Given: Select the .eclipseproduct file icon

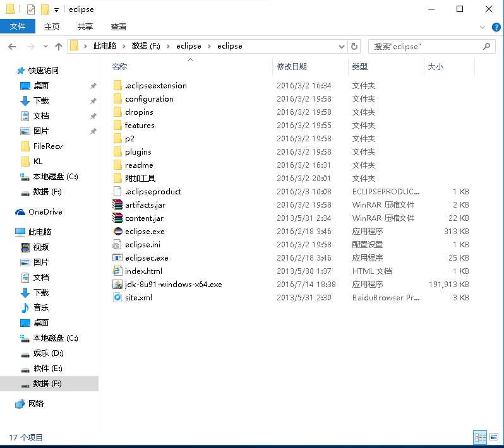Looking at the screenshot, I should pyautogui.click(x=117, y=191).
